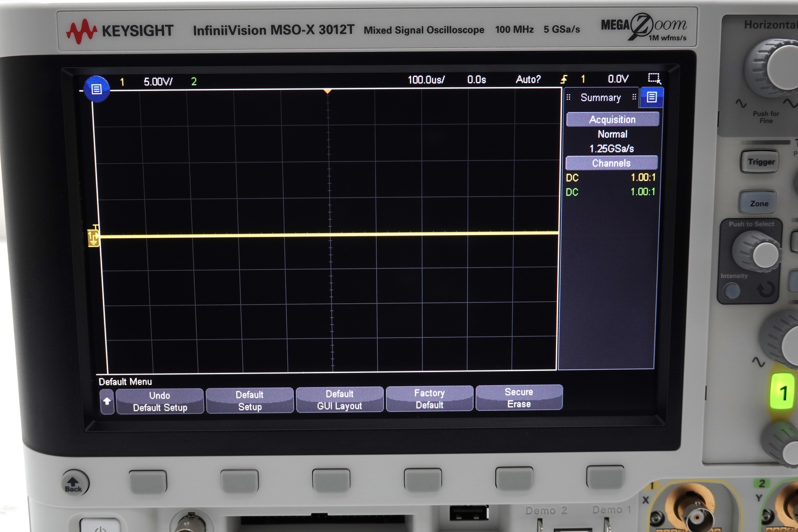The image size is (798, 532).
Task: Tap the orange trigger time reference marker
Action: point(327,91)
